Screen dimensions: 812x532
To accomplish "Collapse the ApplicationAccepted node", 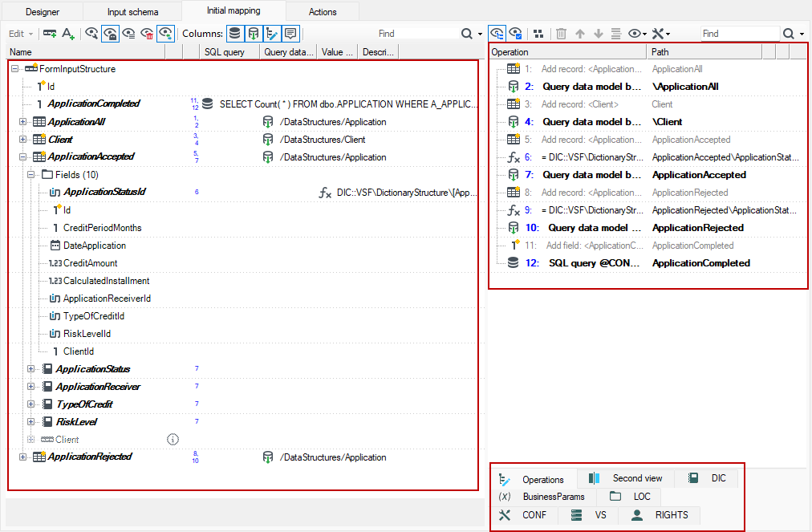I will [22, 156].
